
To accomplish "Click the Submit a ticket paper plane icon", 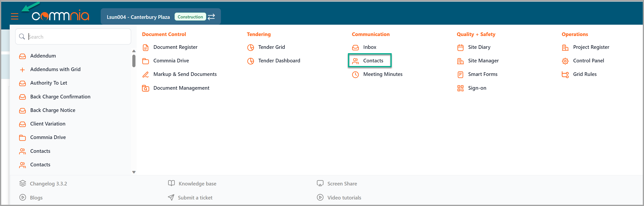I will click(171, 197).
